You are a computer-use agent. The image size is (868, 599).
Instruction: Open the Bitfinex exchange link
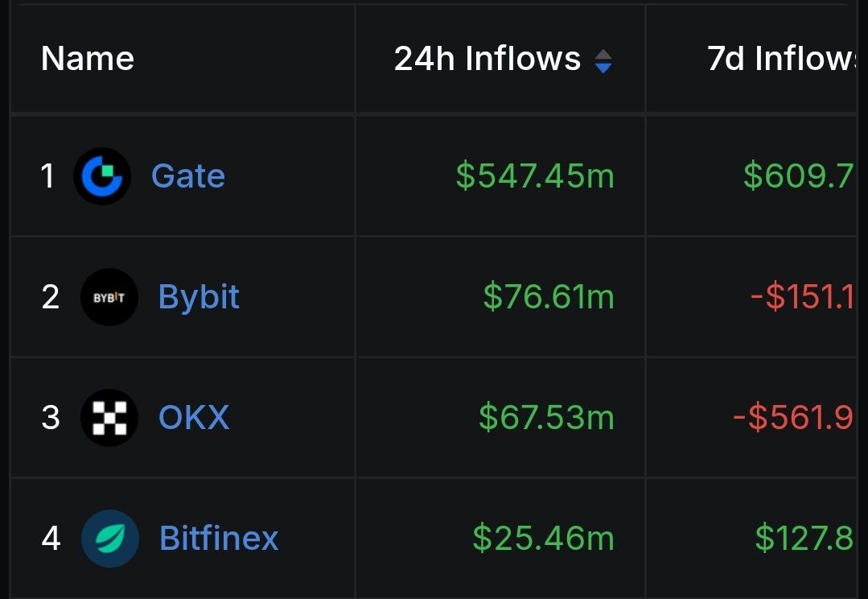tap(219, 538)
